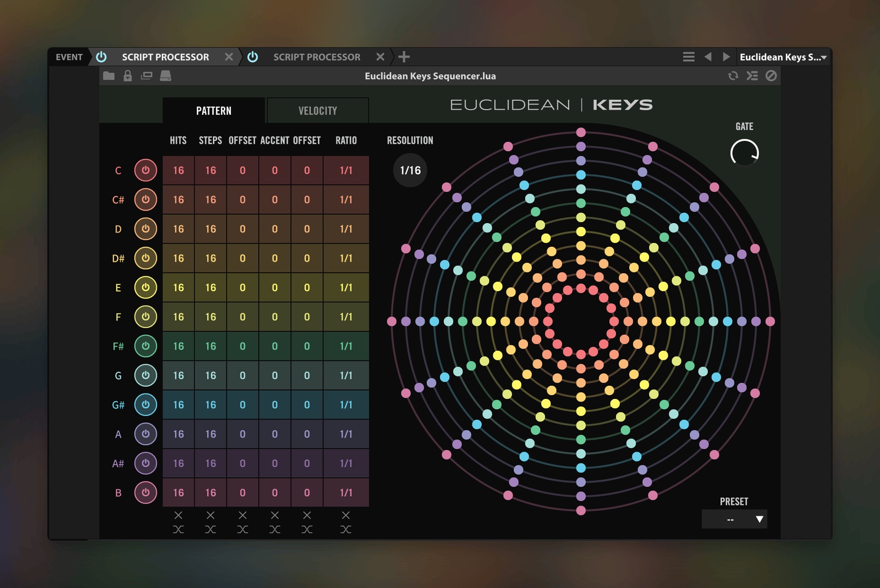Open the hamburger menu icon
880x588 pixels.
[689, 57]
